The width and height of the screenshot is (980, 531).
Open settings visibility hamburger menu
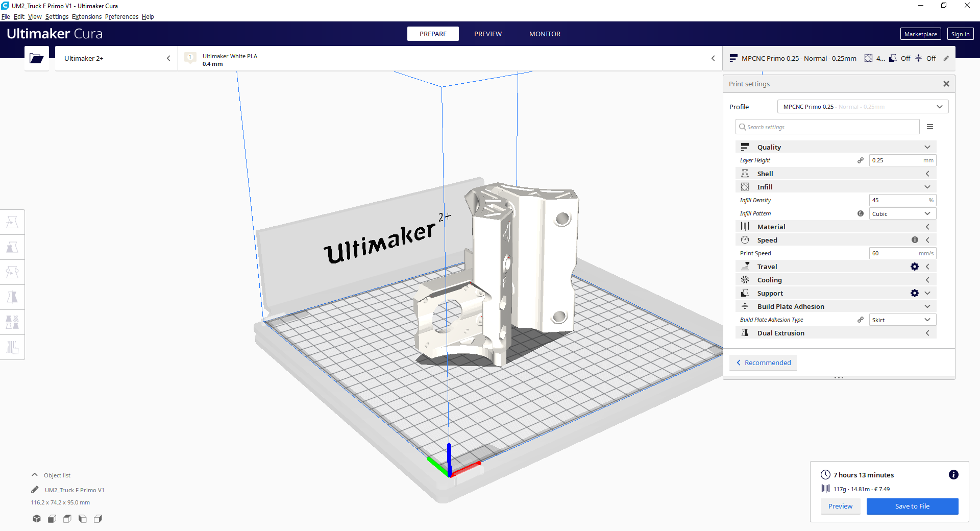point(930,127)
